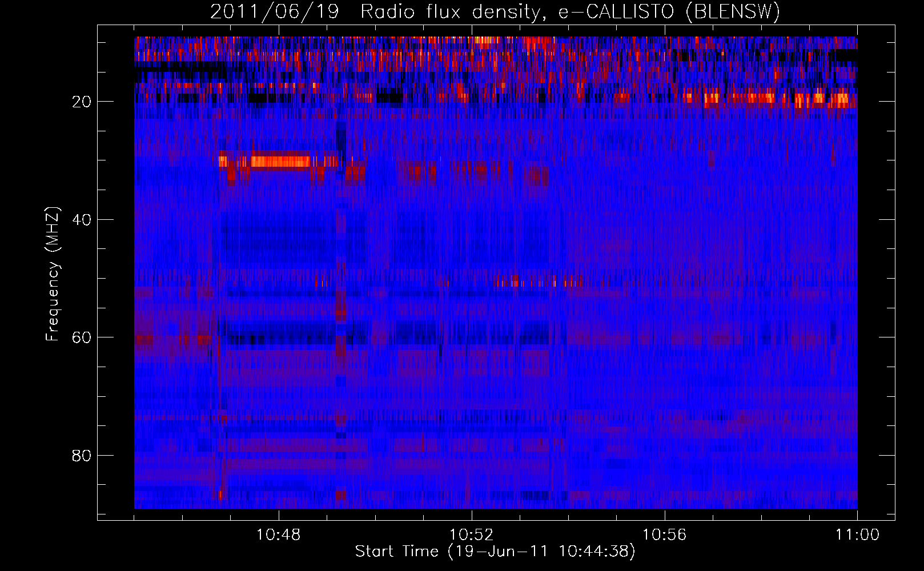Click the 80 MHz frequency tick label
924x571 pixels.
(82, 456)
